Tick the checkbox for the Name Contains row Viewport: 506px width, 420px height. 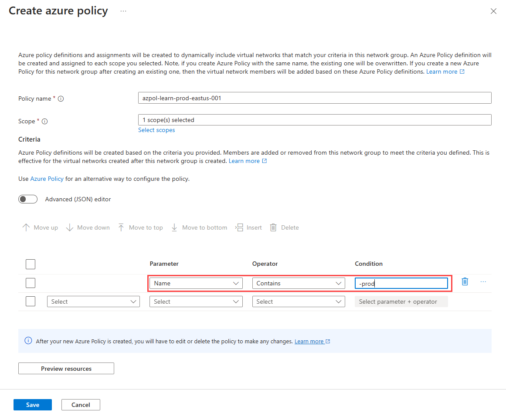tap(31, 283)
